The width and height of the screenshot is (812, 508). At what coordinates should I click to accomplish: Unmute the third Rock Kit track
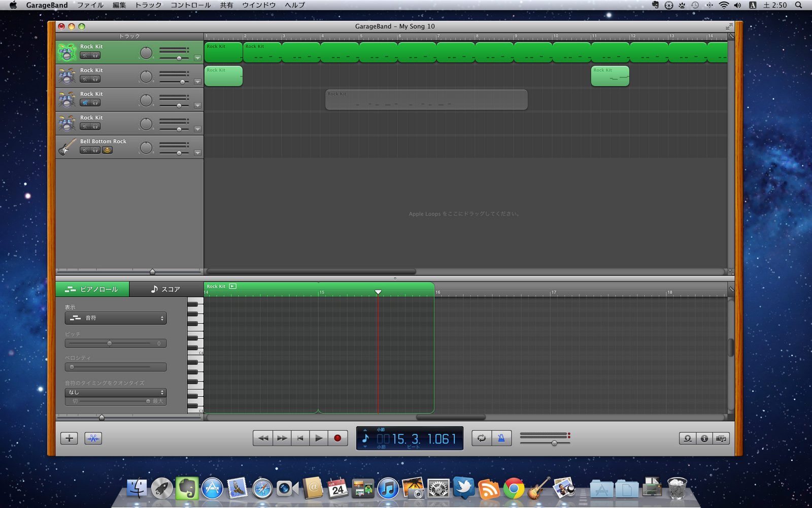click(85, 103)
